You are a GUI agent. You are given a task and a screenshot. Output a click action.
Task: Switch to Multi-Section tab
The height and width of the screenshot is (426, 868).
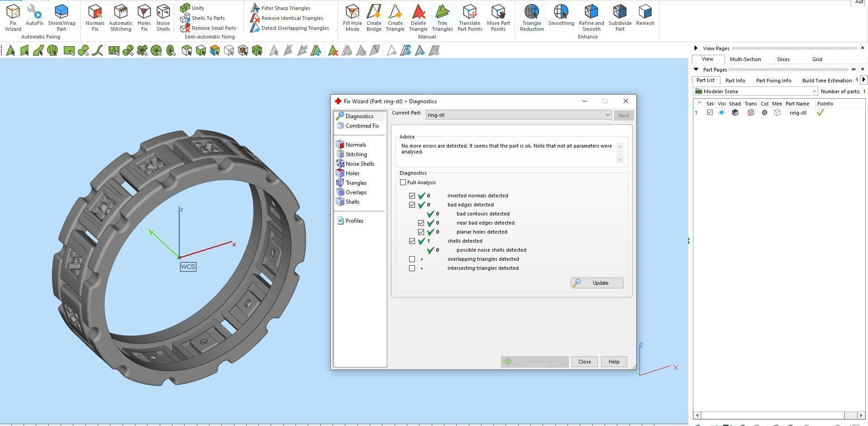[x=745, y=59]
